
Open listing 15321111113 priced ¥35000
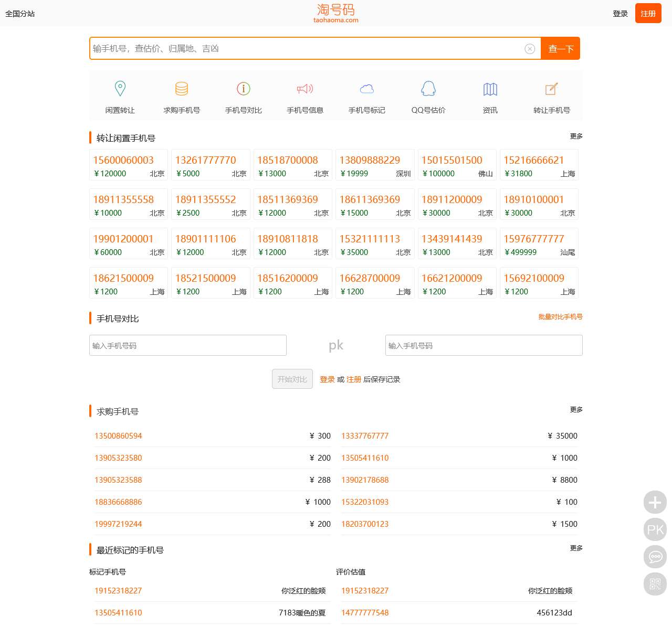[375, 244]
